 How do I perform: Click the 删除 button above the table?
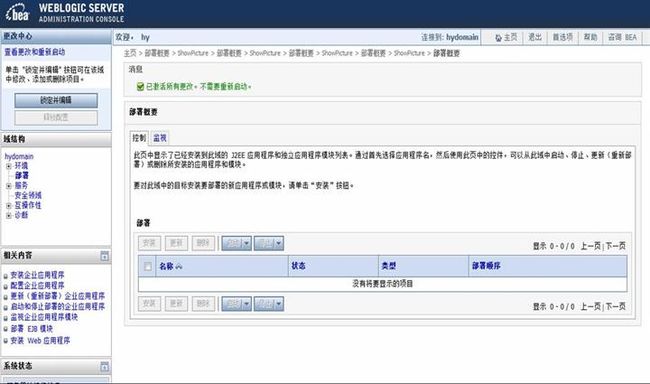pos(203,243)
